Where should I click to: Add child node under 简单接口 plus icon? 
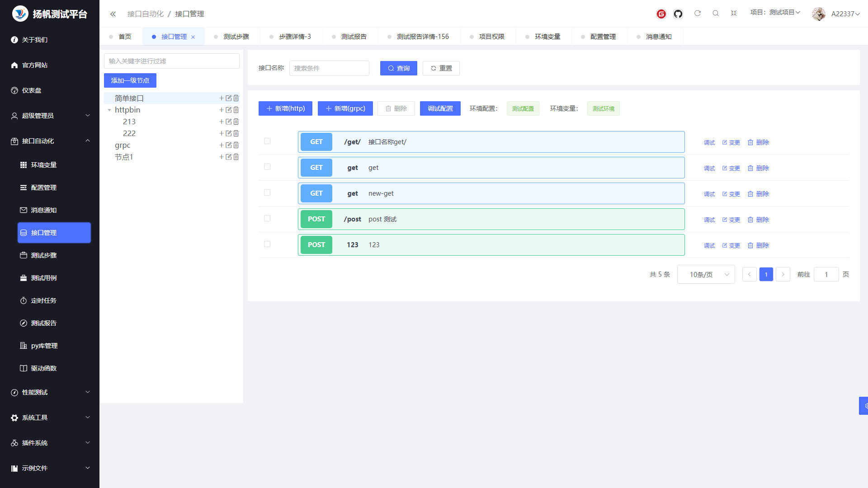tap(222, 98)
